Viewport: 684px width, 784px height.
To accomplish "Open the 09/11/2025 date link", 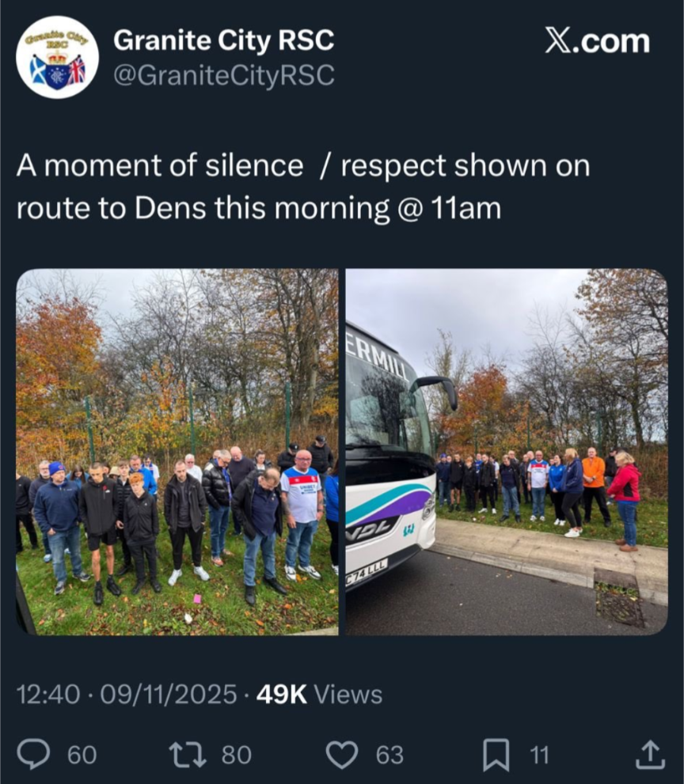I will 169,694.
